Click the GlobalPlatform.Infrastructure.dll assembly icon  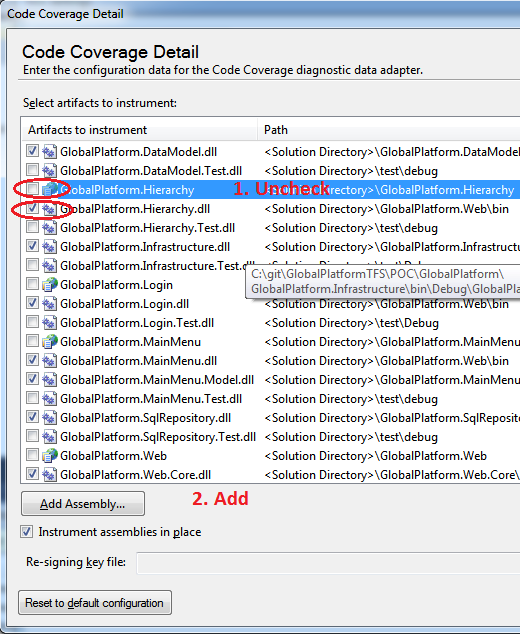49,247
